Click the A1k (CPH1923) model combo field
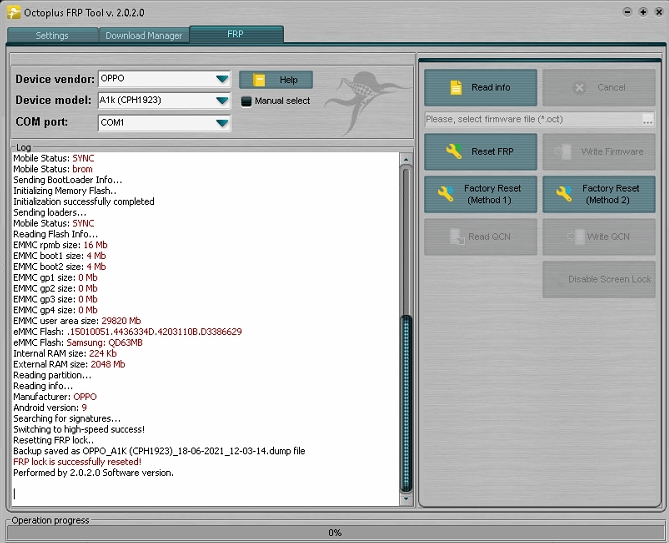Viewport: 669px width, 543px height. 164,101
